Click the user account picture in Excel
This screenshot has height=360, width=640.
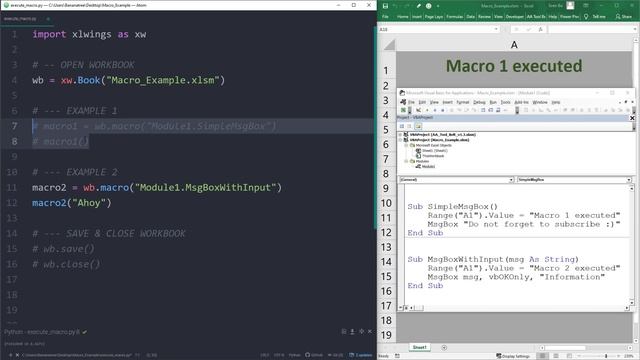coord(570,6)
